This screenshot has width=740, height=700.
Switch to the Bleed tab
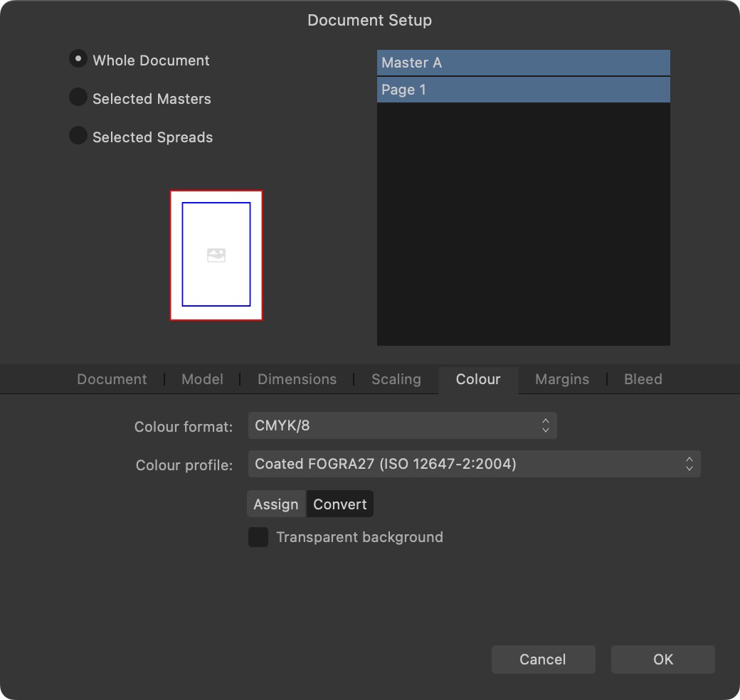[643, 379]
